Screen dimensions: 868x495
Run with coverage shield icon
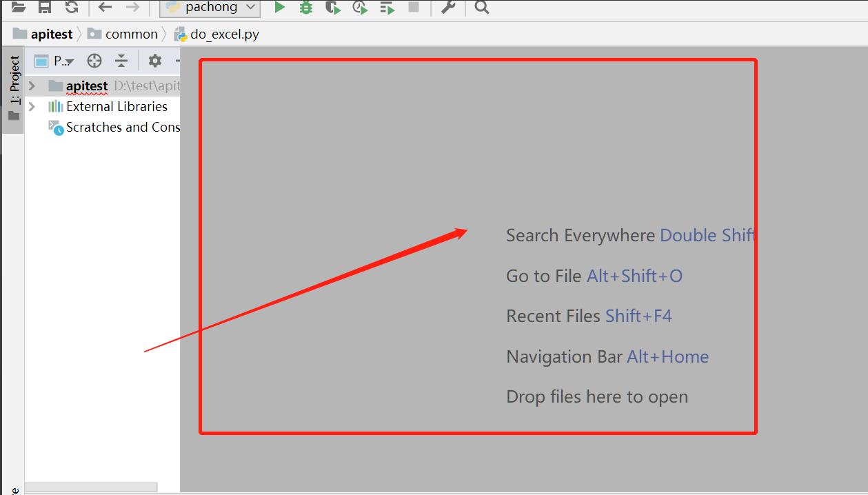tap(333, 8)
